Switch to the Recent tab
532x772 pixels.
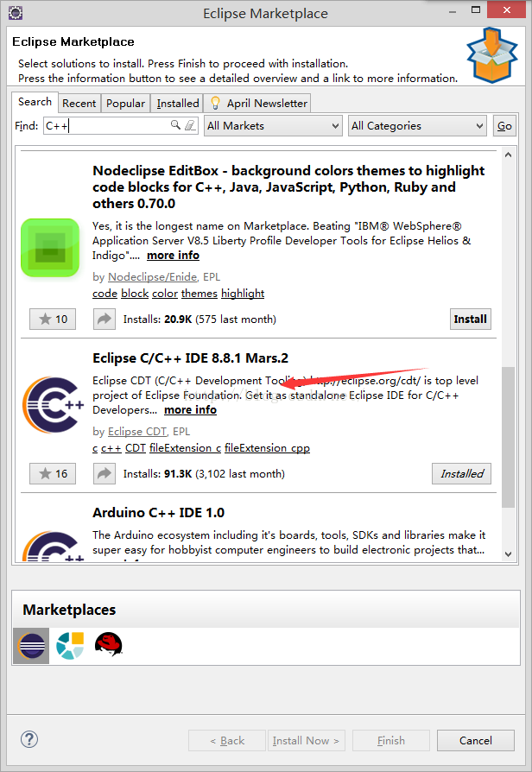pyautogui.click(x=79, y=104)
